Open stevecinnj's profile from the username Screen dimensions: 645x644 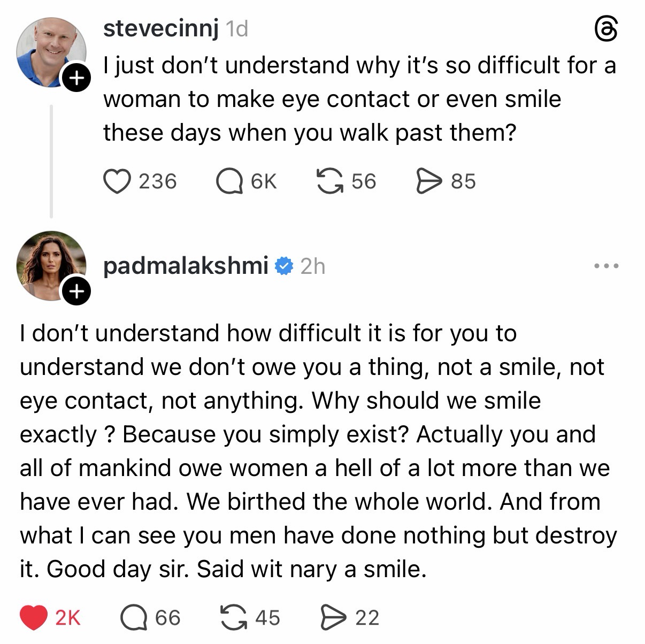pos(160,29)
